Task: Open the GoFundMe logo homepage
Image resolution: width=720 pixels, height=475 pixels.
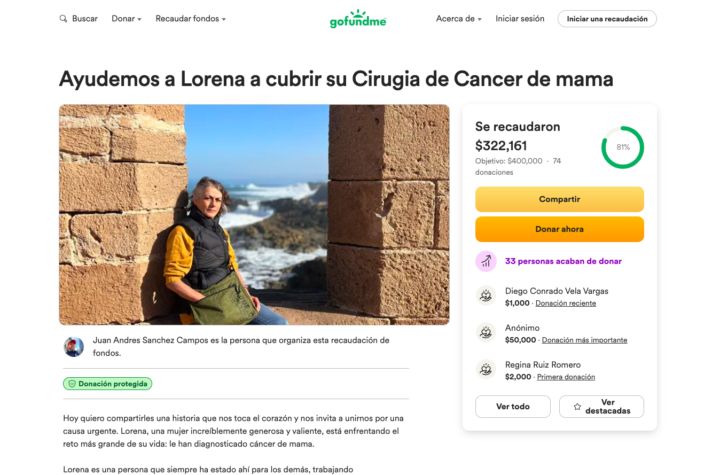Action: 358,19
